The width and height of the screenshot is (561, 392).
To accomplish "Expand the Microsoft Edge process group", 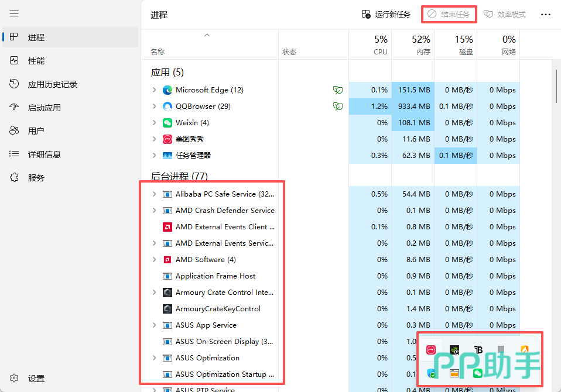I will (154, 90).
